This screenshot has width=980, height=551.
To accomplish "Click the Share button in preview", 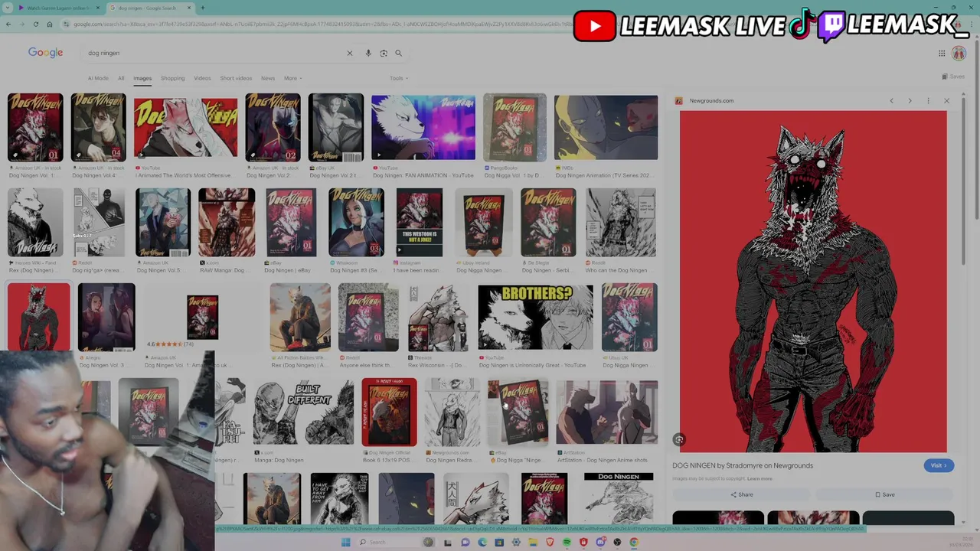I will pyautogui.click(x=741, y=494).
